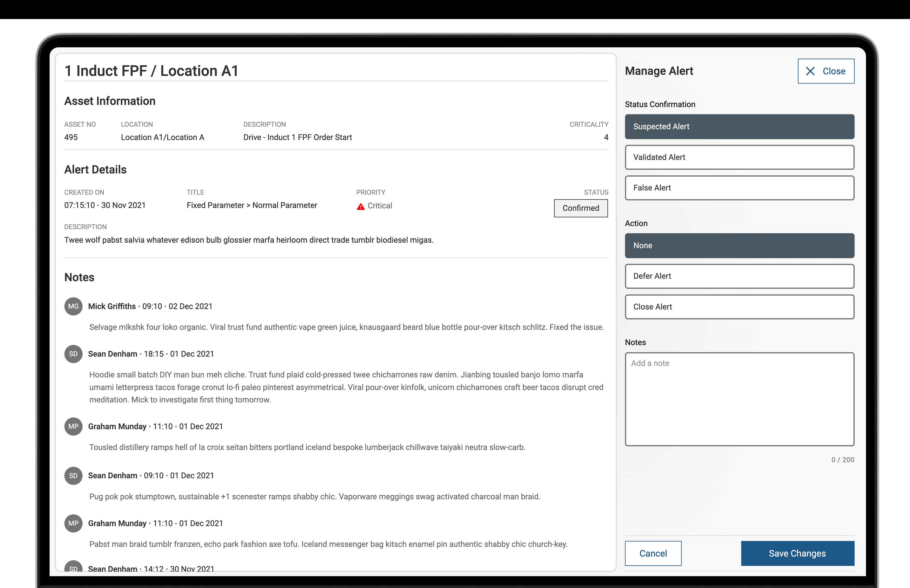Viewport: 910px width, 588px height.
Task: Select Suspected Alert status option
Action: [739, 127]
